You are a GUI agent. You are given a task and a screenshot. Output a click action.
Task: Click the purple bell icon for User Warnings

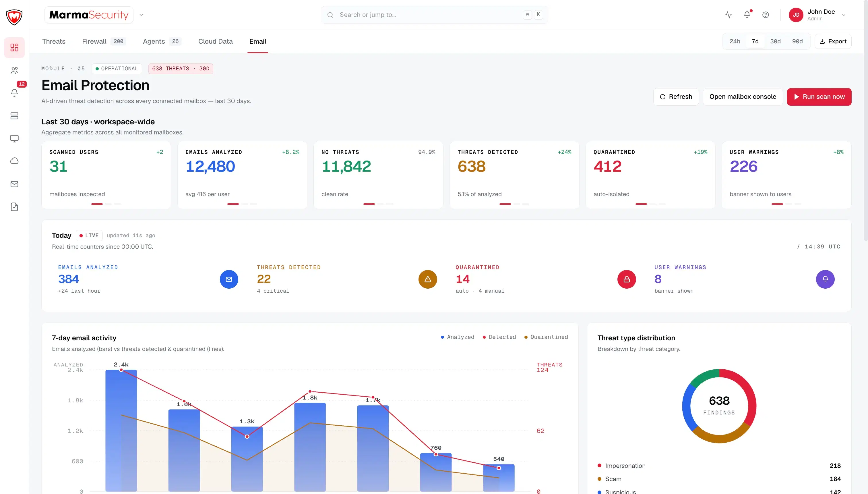point(825,279)
